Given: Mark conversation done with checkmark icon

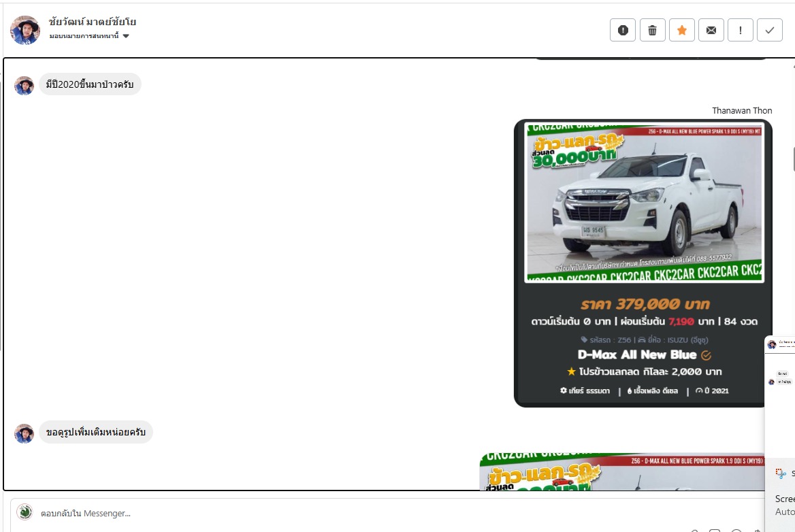Looking at the screenshot, I should click(x=770, y=31).
